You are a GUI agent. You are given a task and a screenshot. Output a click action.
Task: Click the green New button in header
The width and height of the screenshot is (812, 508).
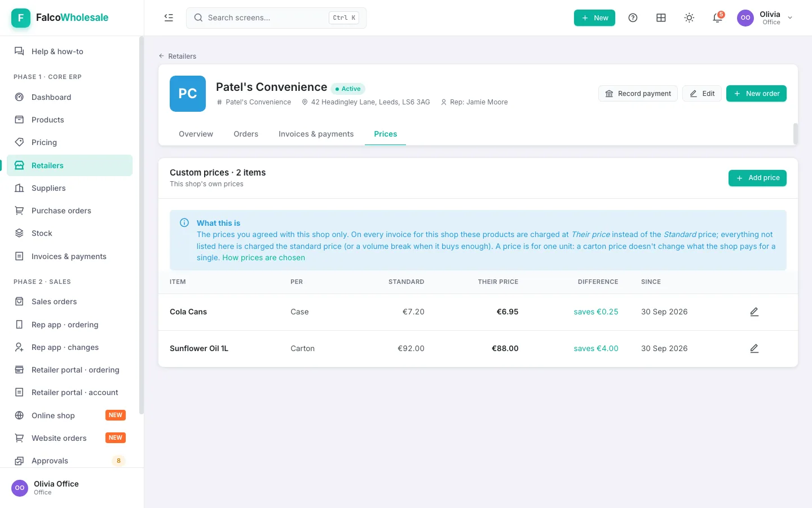pyautogui.click(x=594, y=17)
